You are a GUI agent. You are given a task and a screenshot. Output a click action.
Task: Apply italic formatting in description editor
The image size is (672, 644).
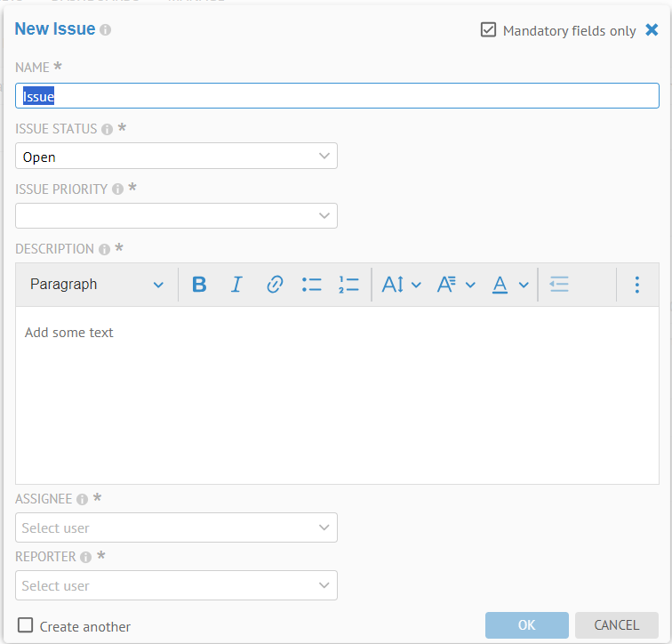[236, 285]
